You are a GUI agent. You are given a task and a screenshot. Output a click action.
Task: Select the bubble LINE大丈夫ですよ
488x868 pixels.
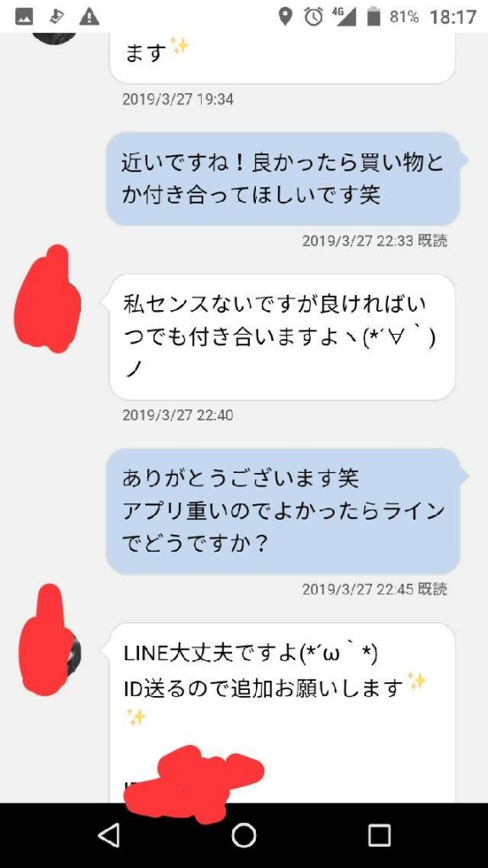tap(281, 713)
